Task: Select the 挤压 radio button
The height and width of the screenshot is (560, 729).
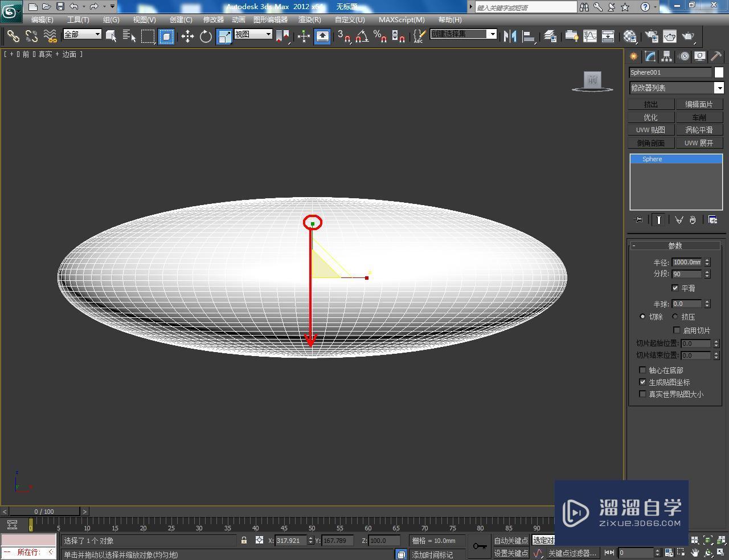Action: pyautogui.click(x=674, y=316)
